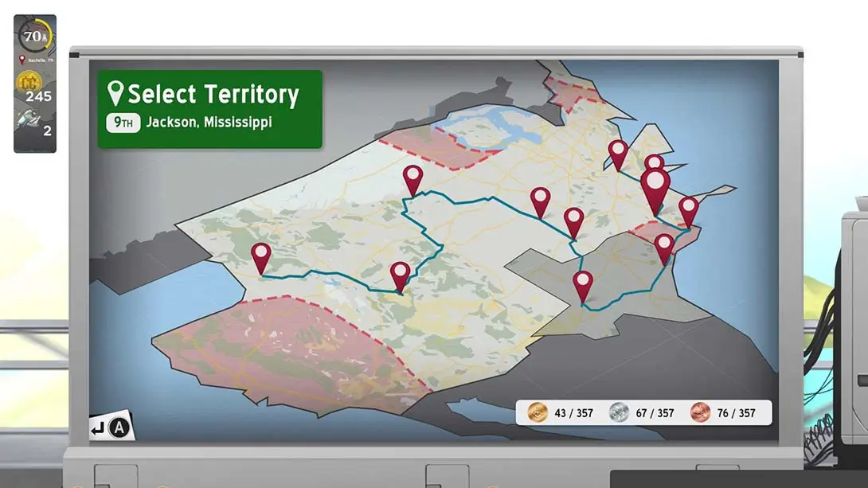This screenshot has height=488, width=868.
Task: Click the large enlarged pin on the east coast
Action: [655, 186]
